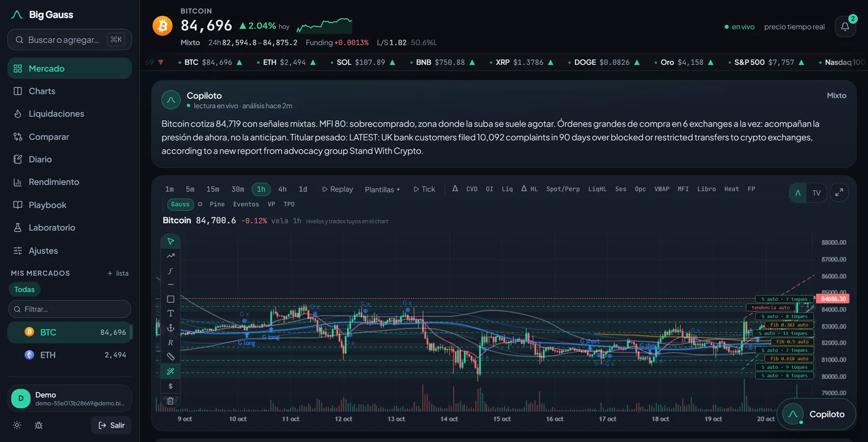The height and width of the screenshot is (442, 868).
Task: Switch chart engine to TV
Action: pos(816,193)
